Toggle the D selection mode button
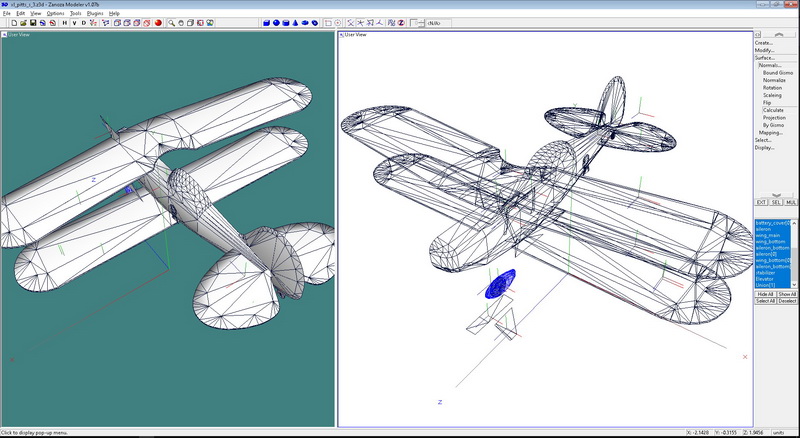The width and height of the screenshot is (800, 438). tap(84, 21)
